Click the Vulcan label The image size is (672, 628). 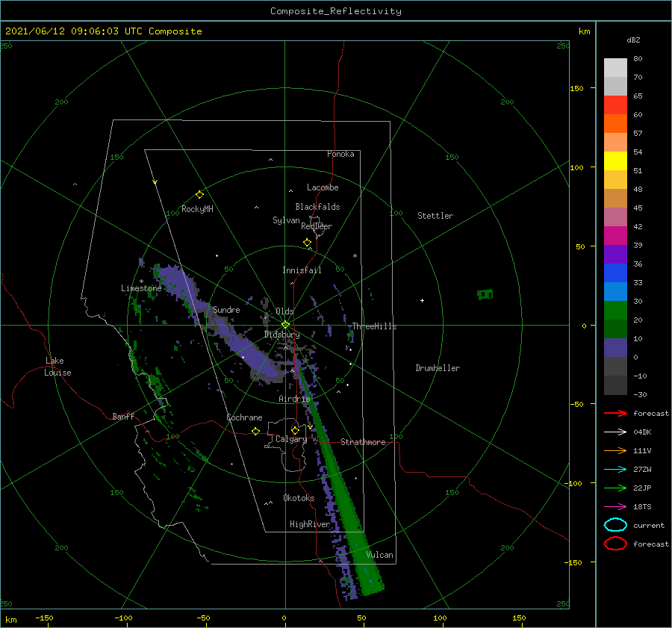click(x=379, y=555)
